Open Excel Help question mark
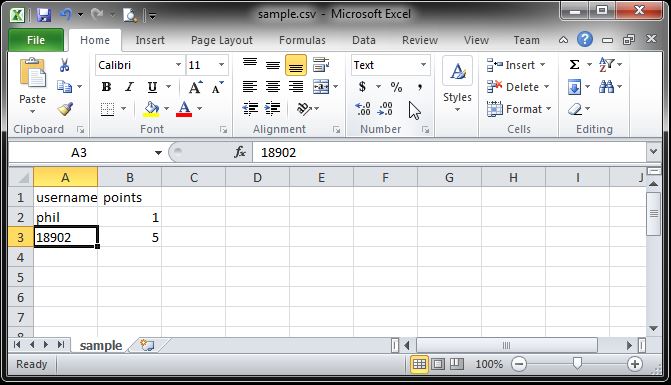The height and width of the screenshot is (385, 671). pos(585,40)
